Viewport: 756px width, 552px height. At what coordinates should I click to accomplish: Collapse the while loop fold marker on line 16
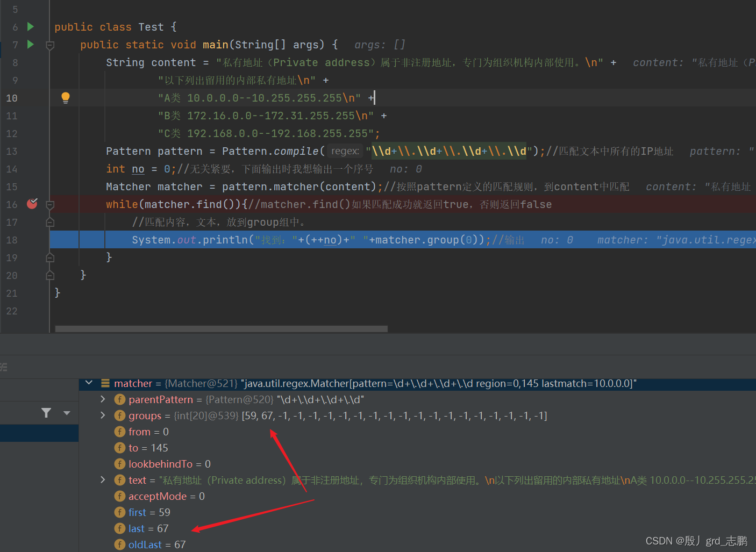pyautogui.click(x=50, y=205)
